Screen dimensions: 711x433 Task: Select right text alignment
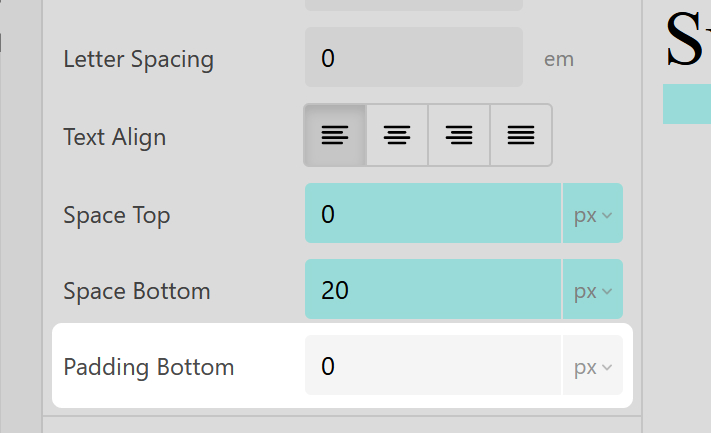[459, 135]
